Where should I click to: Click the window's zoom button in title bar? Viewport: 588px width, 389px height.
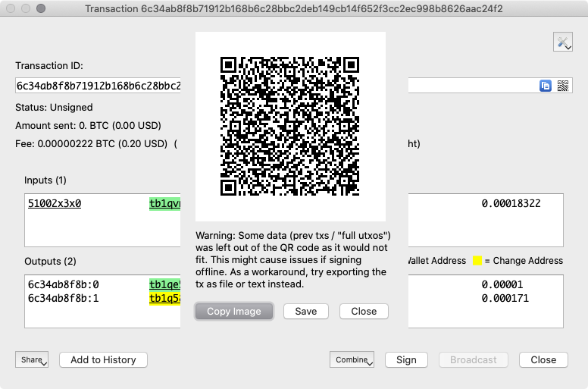pyautogui.click(x=41, y=8)
